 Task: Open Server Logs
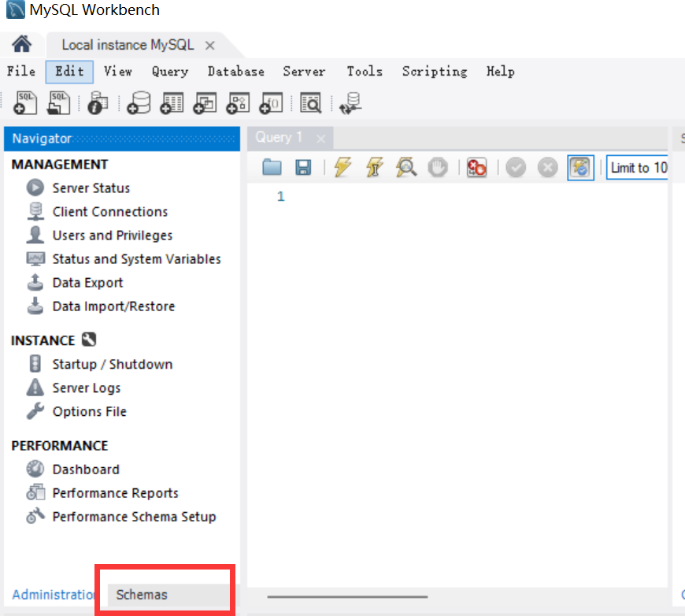[87, 388]
